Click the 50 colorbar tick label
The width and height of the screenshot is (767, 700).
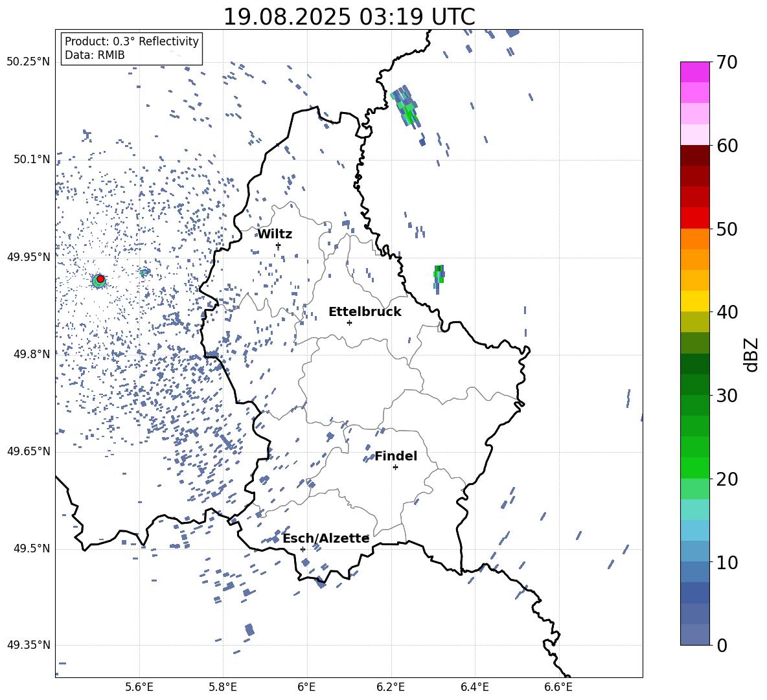(x=726, y=229)
